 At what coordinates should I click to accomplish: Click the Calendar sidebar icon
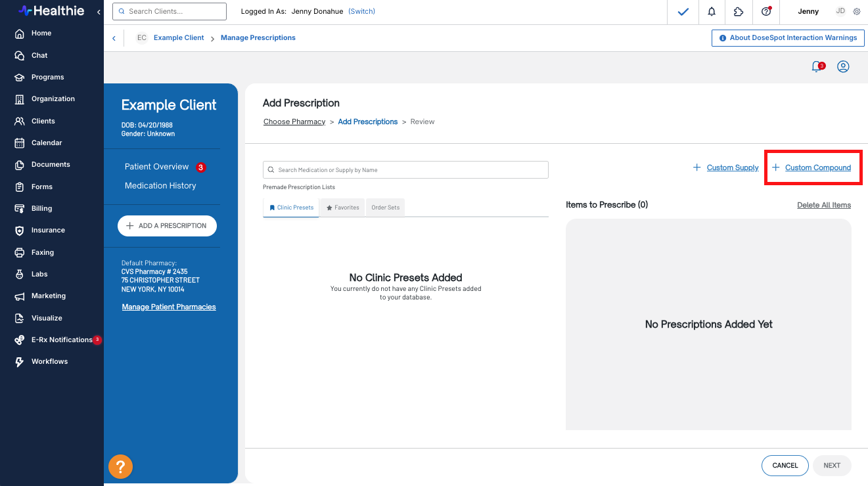click(x=20, y=143)
